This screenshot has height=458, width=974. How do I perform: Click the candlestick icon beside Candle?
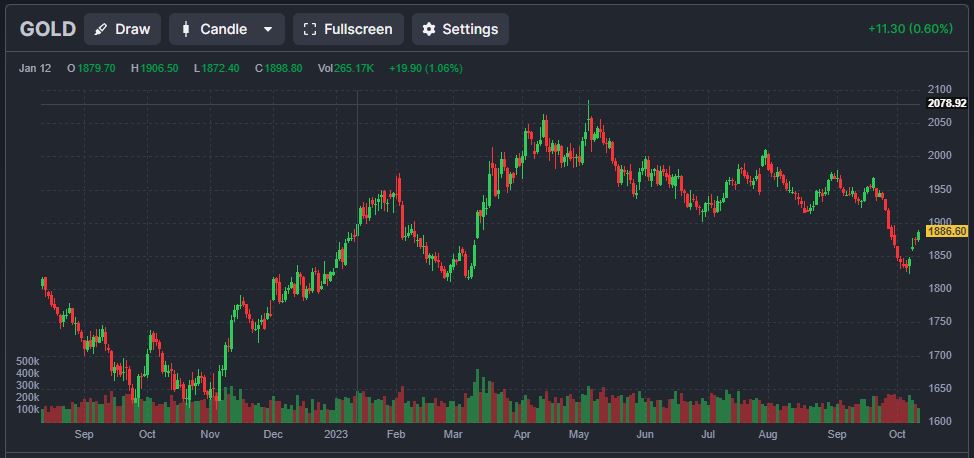[x=185, y=29]
